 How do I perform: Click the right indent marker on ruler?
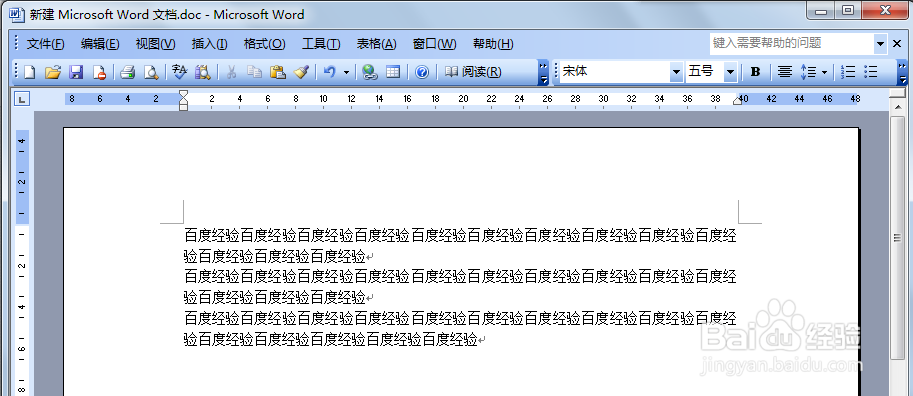pos(738,101)
